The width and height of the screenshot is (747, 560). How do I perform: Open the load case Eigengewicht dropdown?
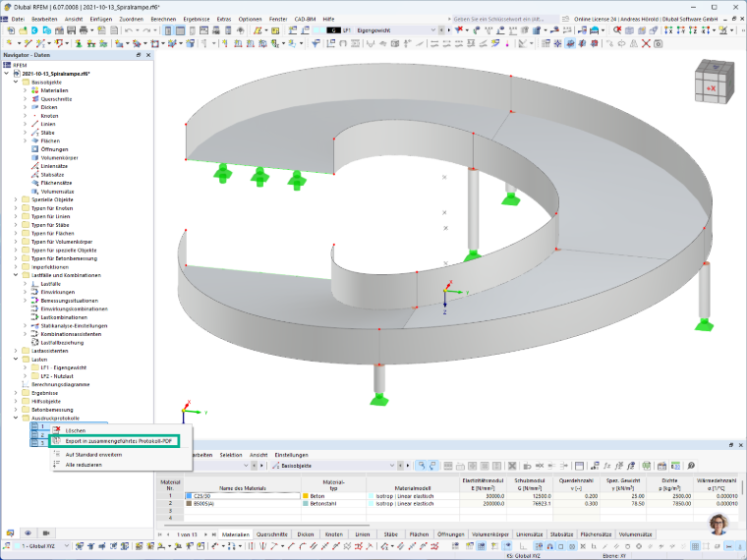tap(433, 30)
